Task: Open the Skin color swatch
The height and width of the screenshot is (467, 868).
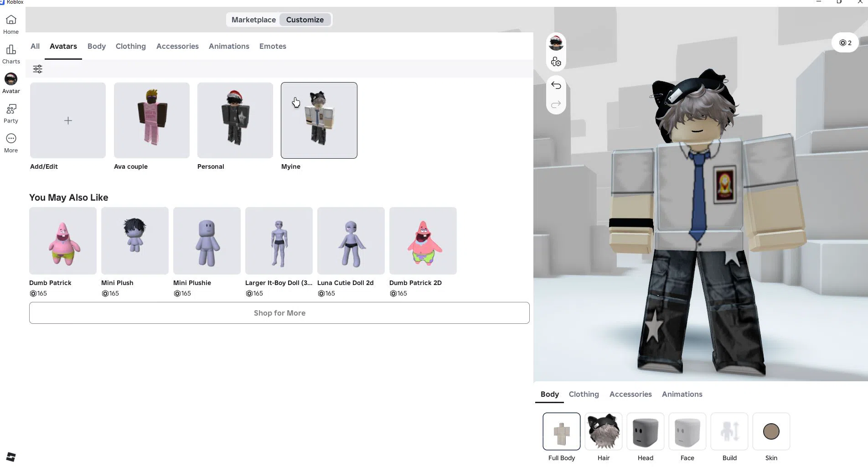Action: pos(771,431)
